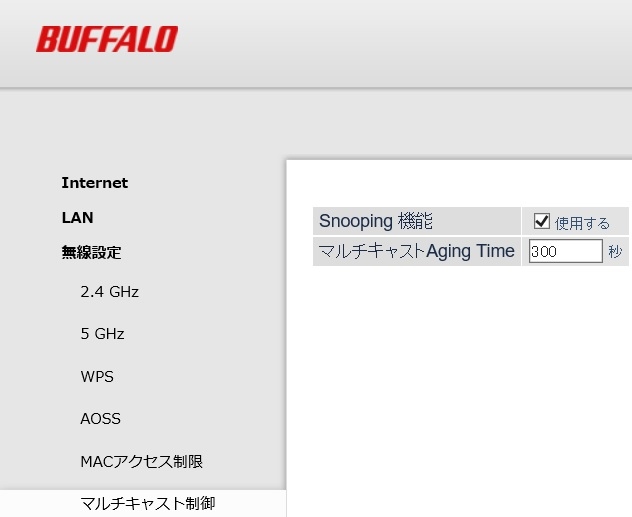Open the AOSS settings page
The image size is (632, 517).
(x=100, y=419)
